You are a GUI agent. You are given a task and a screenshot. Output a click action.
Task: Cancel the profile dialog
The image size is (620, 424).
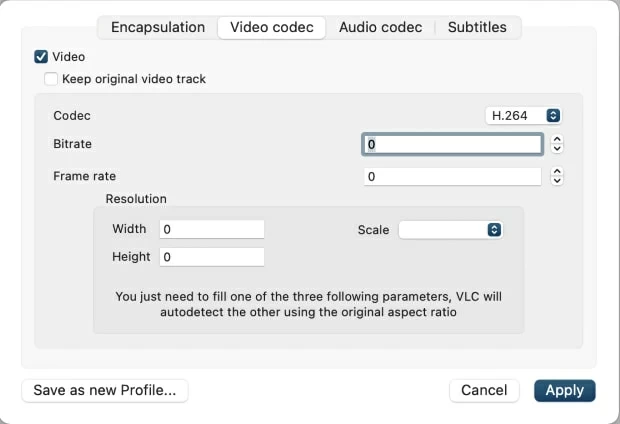(x=484, y=390)
